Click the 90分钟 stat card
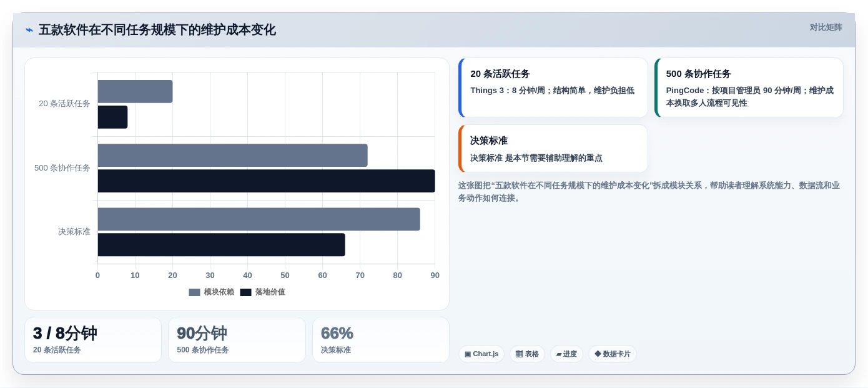This screenshot has height=388, width=868. click(237, 340)
